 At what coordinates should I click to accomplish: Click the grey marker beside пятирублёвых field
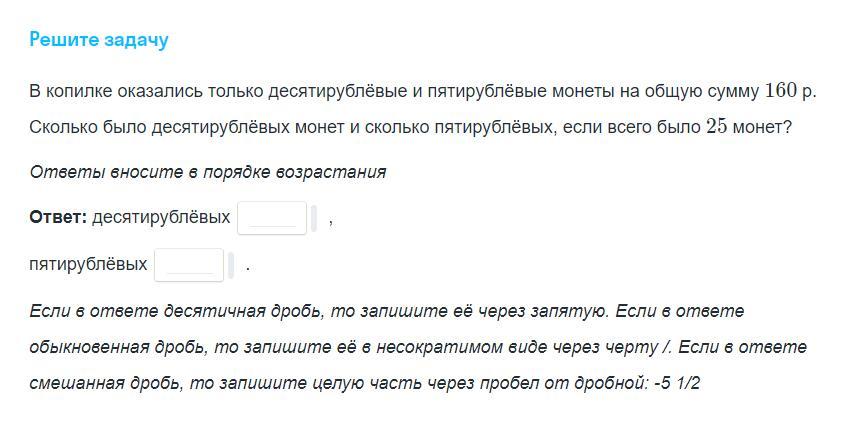point(231,265)
